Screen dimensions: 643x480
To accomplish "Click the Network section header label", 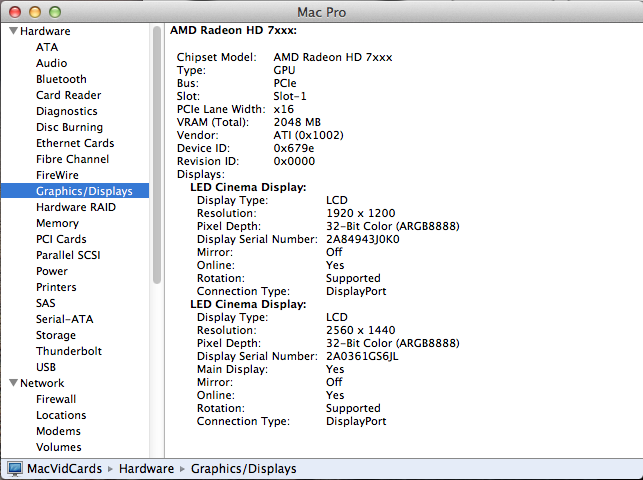I will click(x=42, y=383).
